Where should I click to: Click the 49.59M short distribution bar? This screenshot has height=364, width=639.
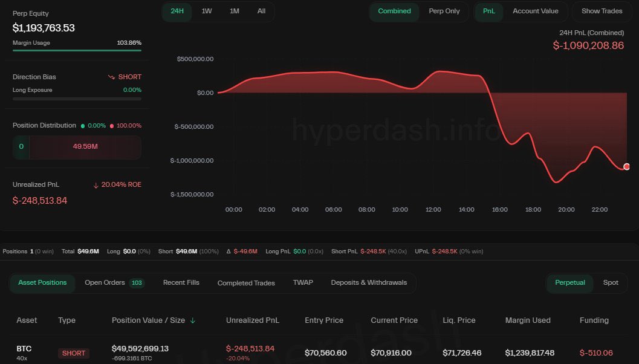tap(85, 147)
